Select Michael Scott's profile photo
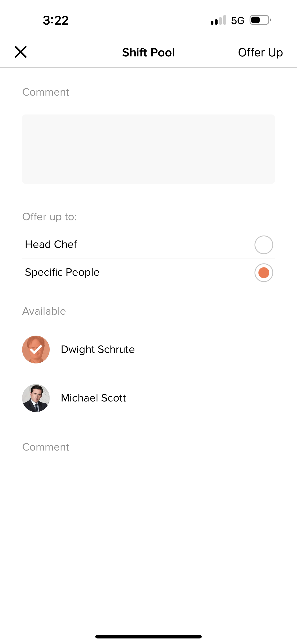Image resolution: width=297 pixels, height=644 pixels. pos(36,398)
